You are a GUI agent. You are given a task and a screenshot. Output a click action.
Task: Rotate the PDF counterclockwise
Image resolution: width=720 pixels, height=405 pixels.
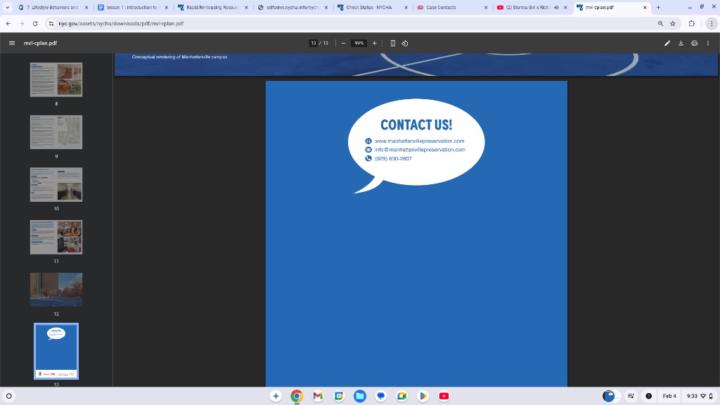(405, 43)
